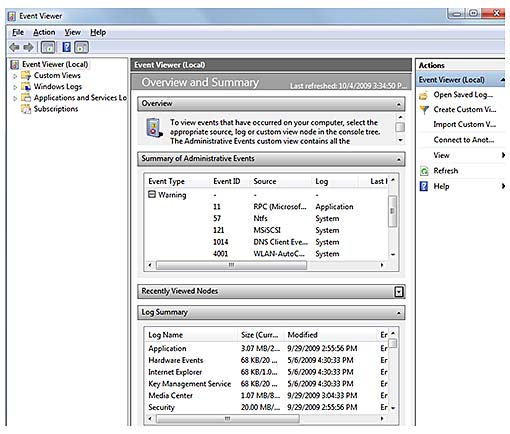Open the View submenu arrow in Actions

[503, 155]
